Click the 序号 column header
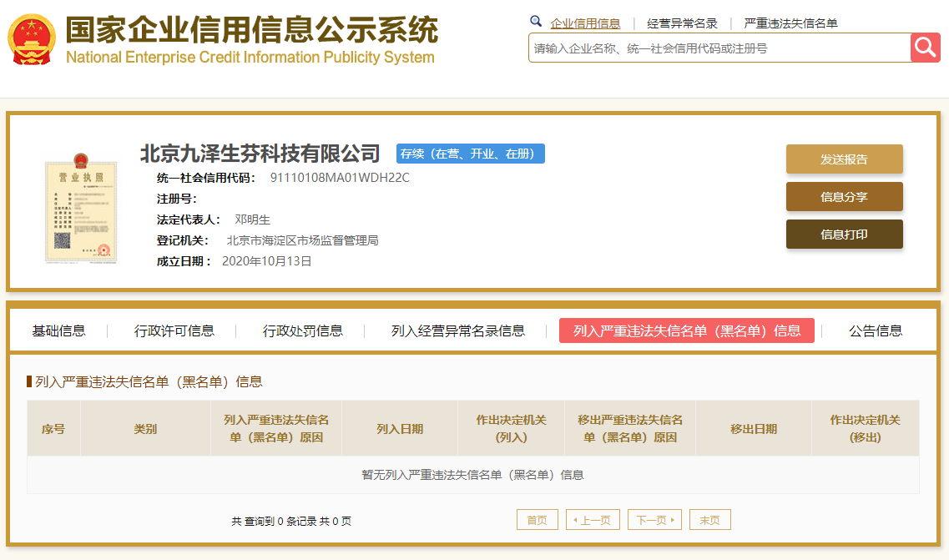 [x=53, y=429]
